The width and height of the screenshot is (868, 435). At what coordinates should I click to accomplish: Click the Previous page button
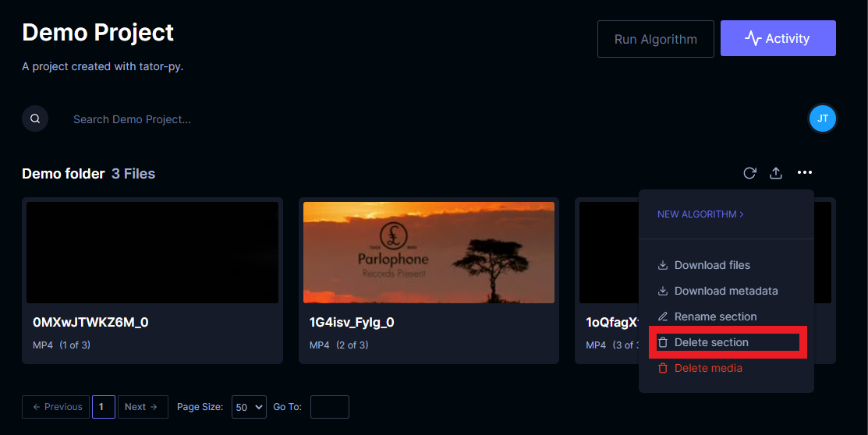55,407
